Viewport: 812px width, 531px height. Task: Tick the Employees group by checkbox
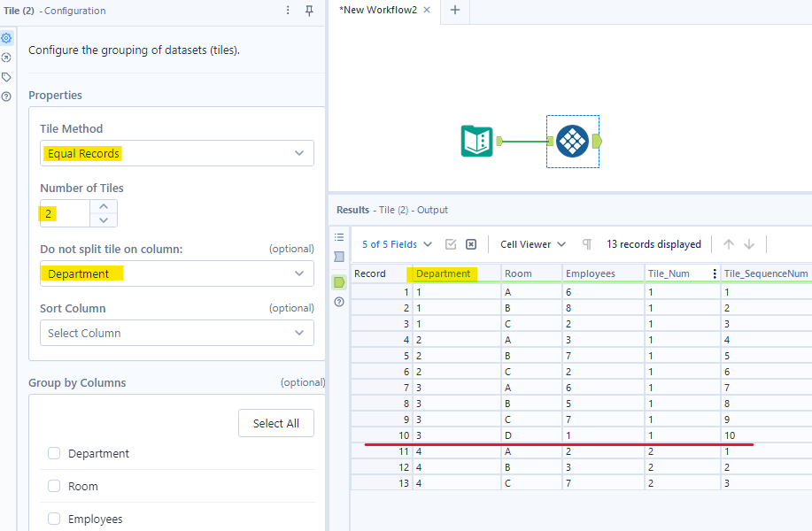click(x=54, y=519)
